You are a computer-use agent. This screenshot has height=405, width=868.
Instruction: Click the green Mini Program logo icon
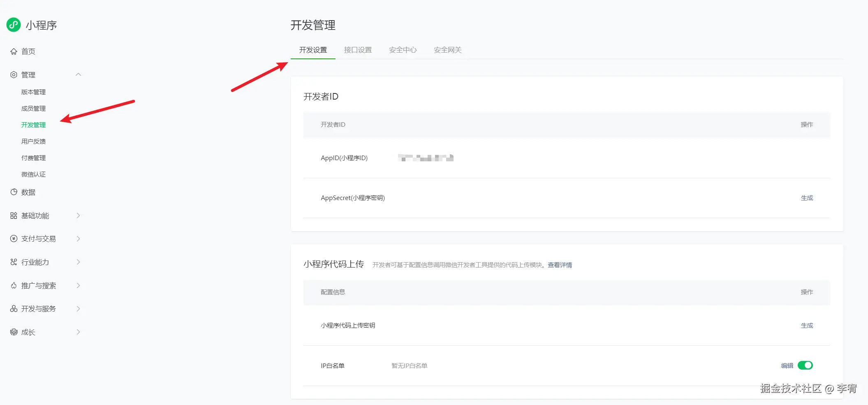pyautogui.click(x=14, y=25)
